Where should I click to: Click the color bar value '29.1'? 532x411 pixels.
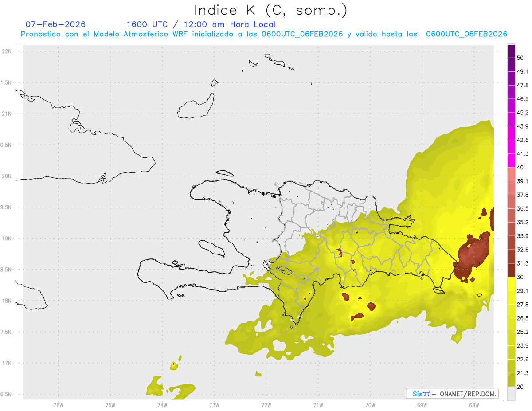523,291
